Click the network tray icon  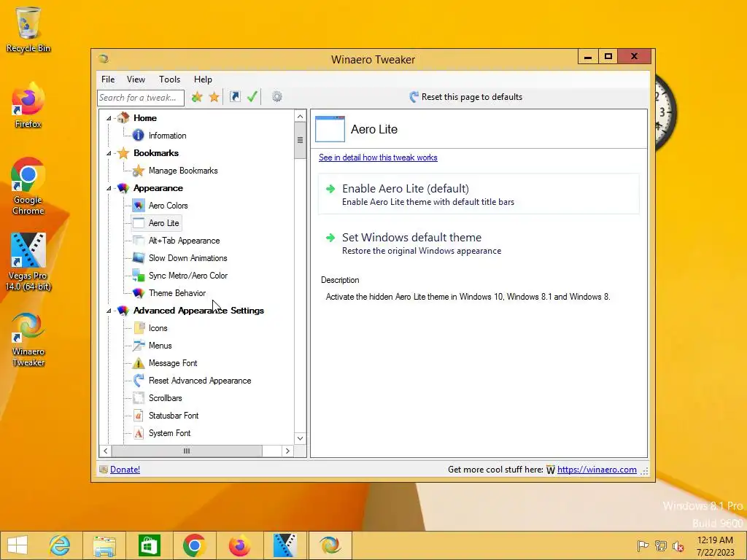point(661,546)
